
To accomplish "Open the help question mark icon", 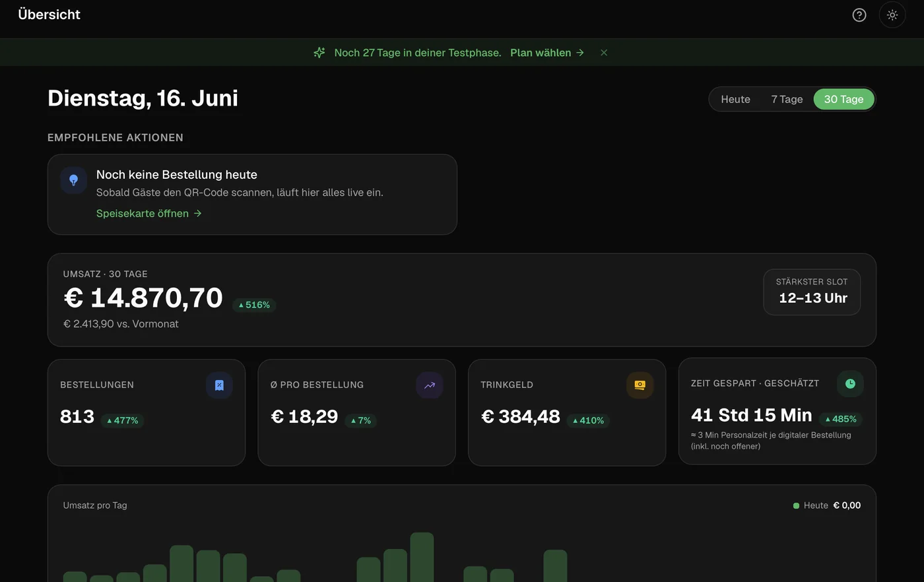I will click(x=859, y=15).
